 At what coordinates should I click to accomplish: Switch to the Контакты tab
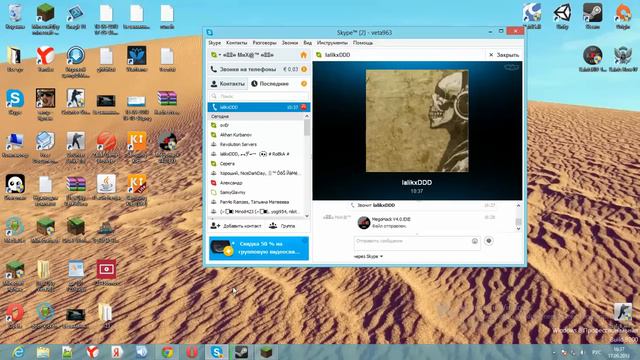[228, 84]
